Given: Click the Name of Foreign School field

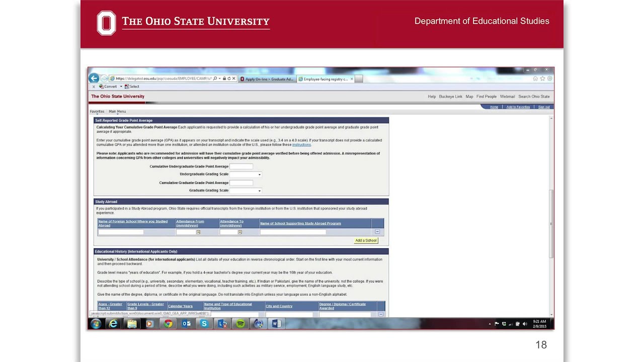Looking at the screenshot, I should tap(121, 232).
